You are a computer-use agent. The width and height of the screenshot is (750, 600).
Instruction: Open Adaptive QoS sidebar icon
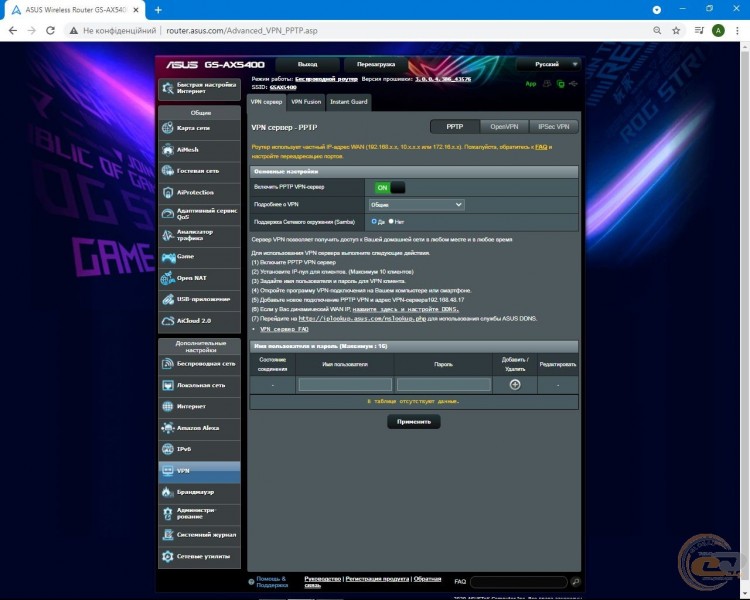click(167, 213)
